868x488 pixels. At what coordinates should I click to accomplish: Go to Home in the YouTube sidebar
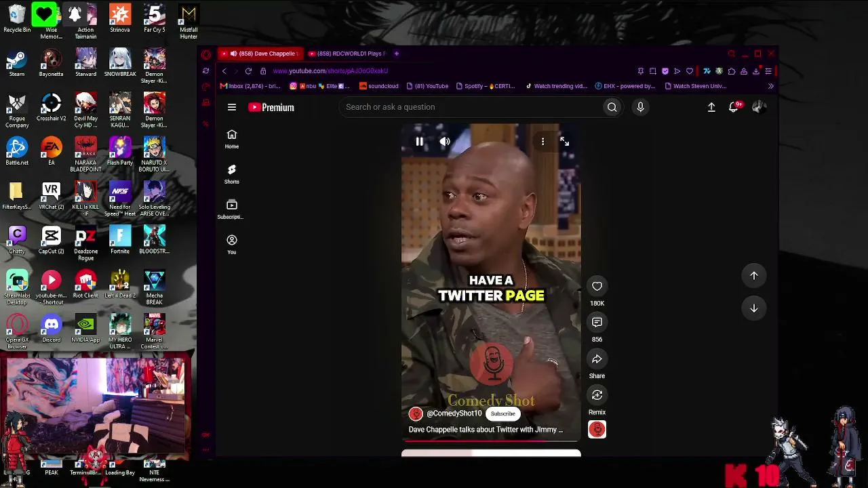(232, 139)
